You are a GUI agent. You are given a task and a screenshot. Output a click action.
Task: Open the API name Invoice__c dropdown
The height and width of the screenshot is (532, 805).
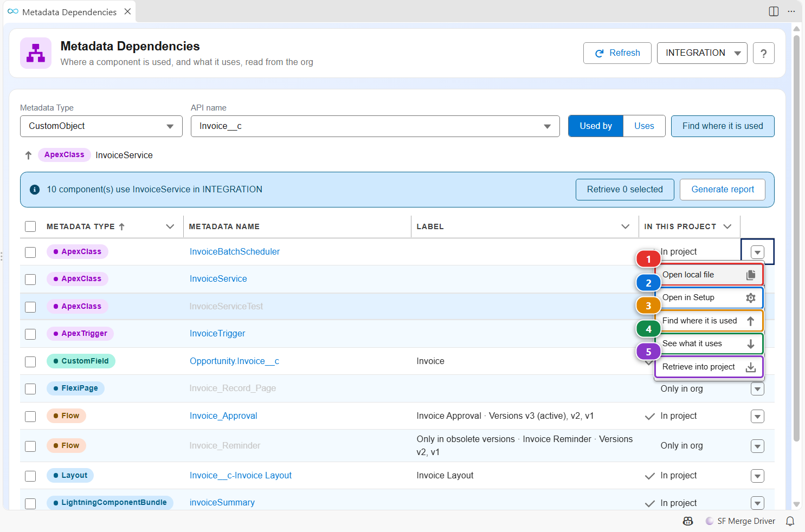375,126
